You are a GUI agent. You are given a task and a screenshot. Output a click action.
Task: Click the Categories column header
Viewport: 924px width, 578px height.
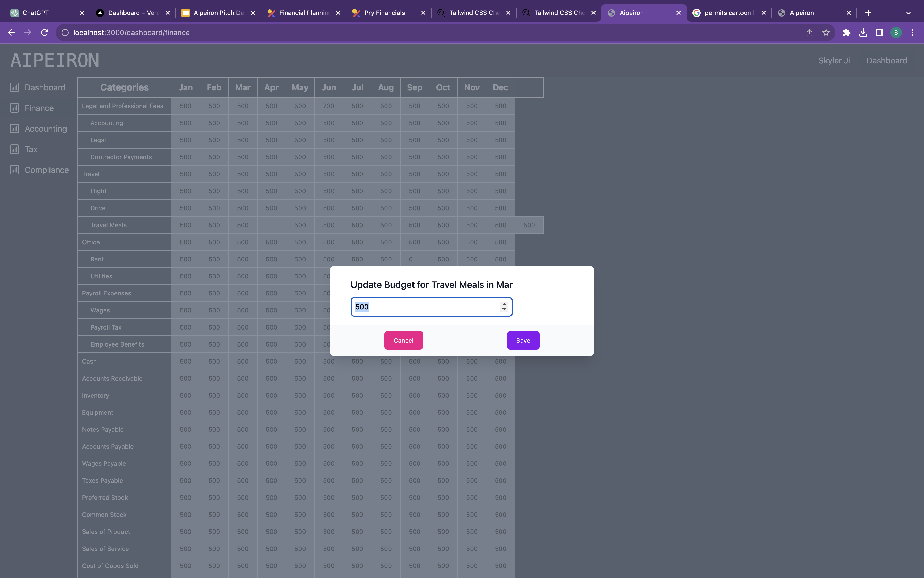tap(125, 87)
